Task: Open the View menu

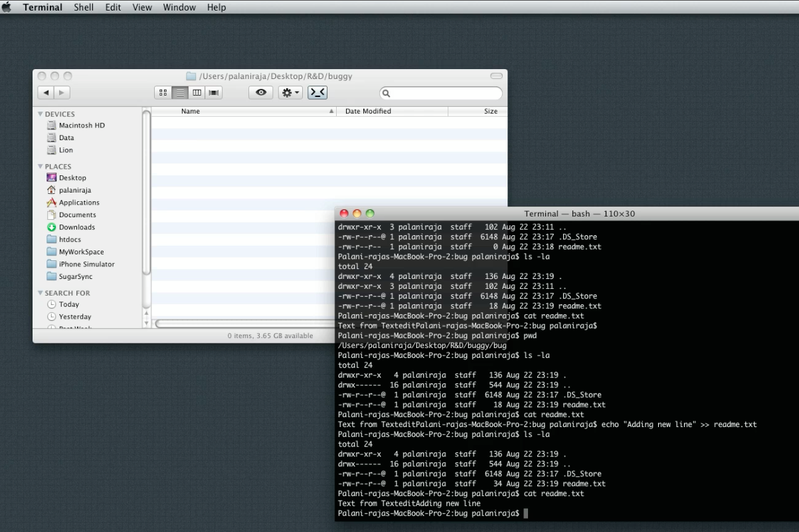Action: tap(142, 7)
